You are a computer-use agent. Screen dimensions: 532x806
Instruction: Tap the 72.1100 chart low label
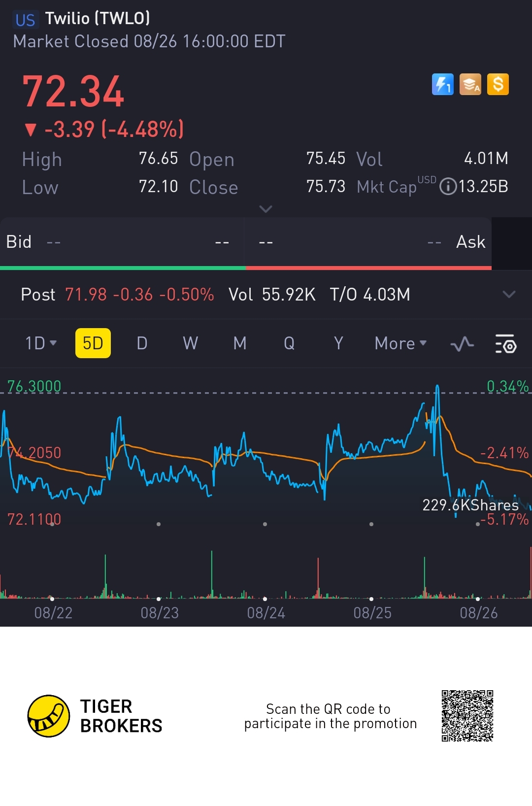coord(34,519)
